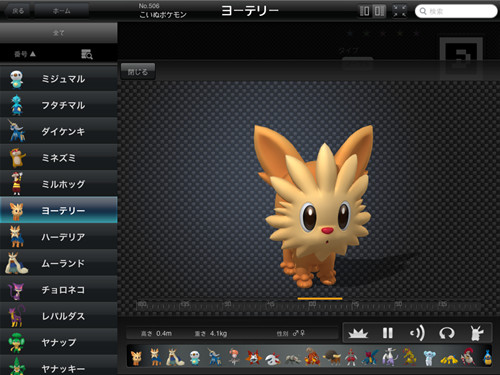Click the 高さ 0.4m height text
The image size is (500, 375).
click(x=156, y=333)
